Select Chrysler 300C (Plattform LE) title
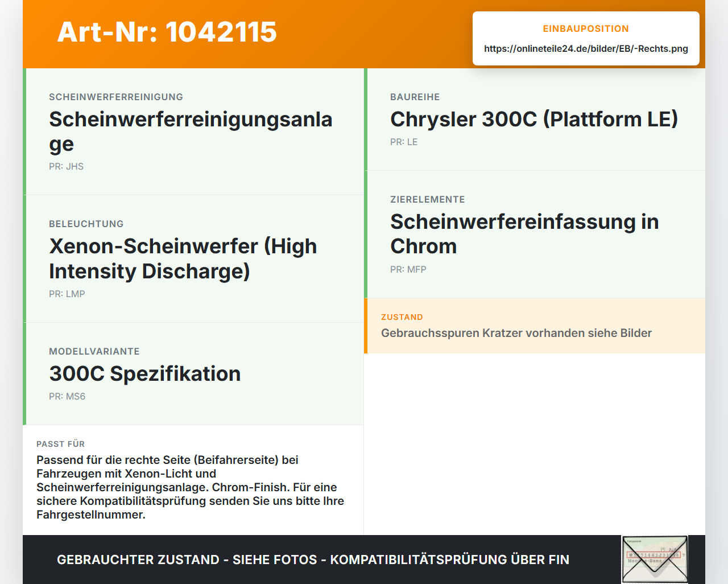The width and height of the screenshot is (728, 584). point(534,120)
